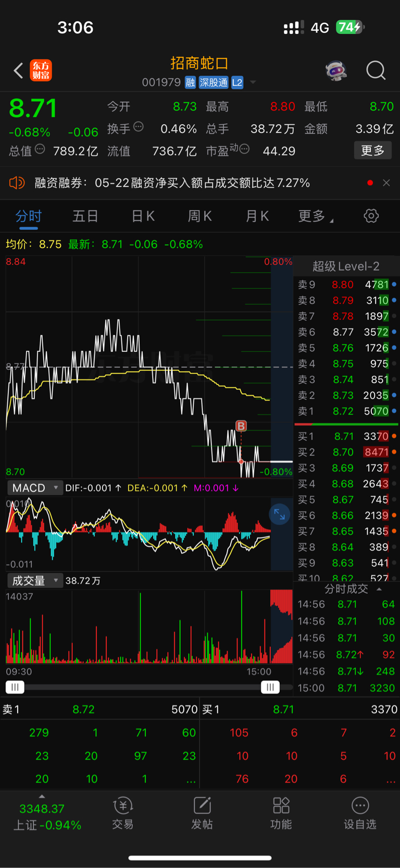Tap the 深股通 badge
400x868 pixels.
[x=214, y=82]
